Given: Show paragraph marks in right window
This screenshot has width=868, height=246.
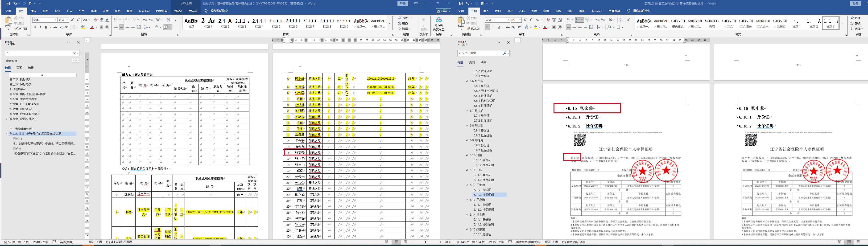Looking at the screenshot, I should pyautogui.click(x=628, y=20).
